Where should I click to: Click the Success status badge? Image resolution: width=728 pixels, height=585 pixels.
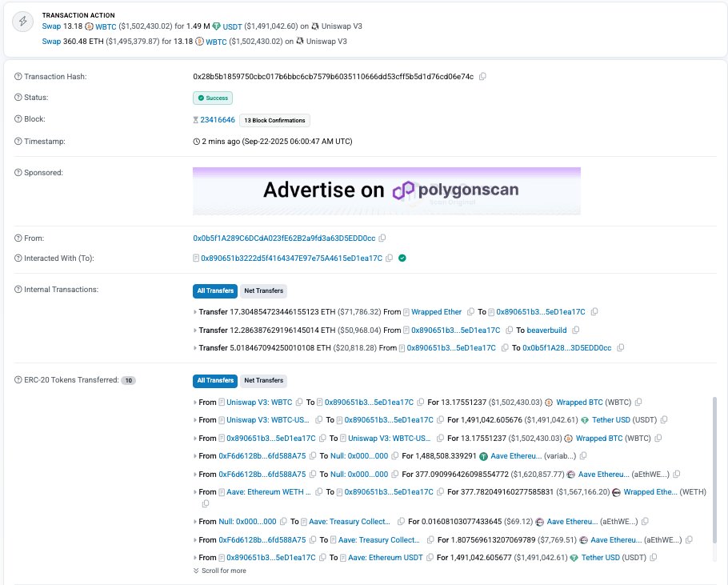(x=213, y=98)
